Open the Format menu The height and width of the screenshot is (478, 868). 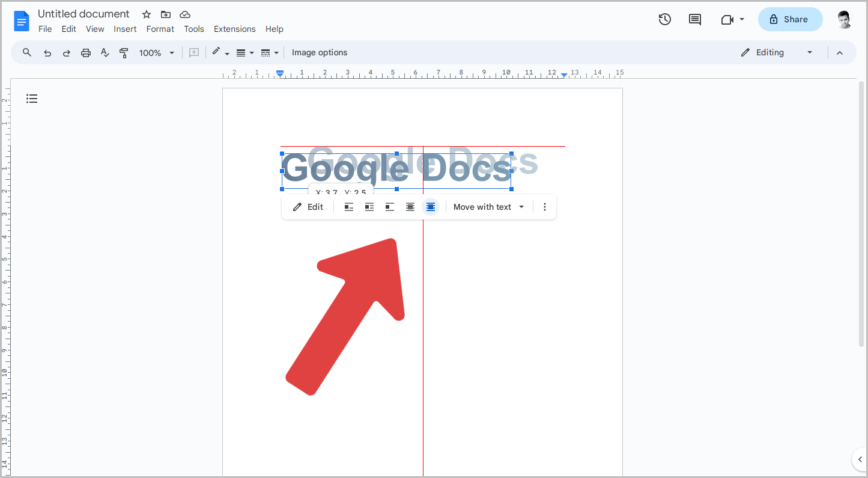pyautogui.click(x=160, y=29)
